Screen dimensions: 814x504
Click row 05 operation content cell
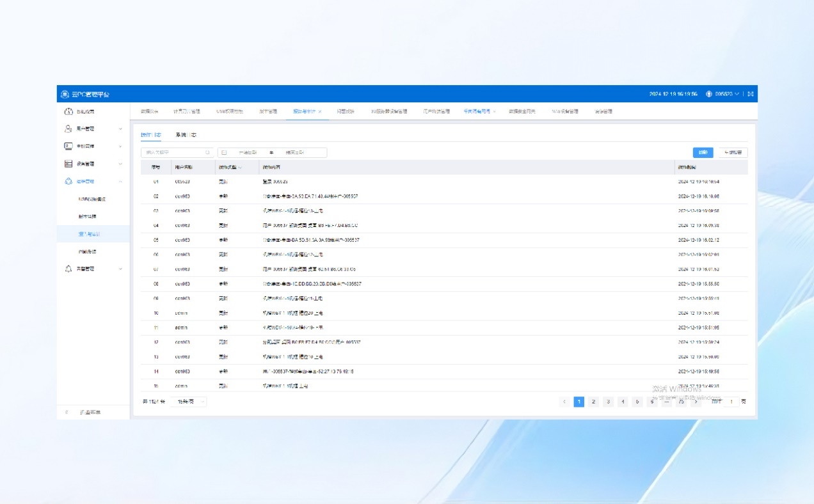[x=310, y=240]
